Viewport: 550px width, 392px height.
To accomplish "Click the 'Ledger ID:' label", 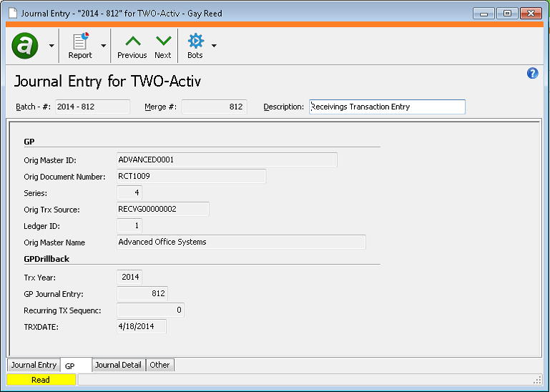I will (41, 226).
